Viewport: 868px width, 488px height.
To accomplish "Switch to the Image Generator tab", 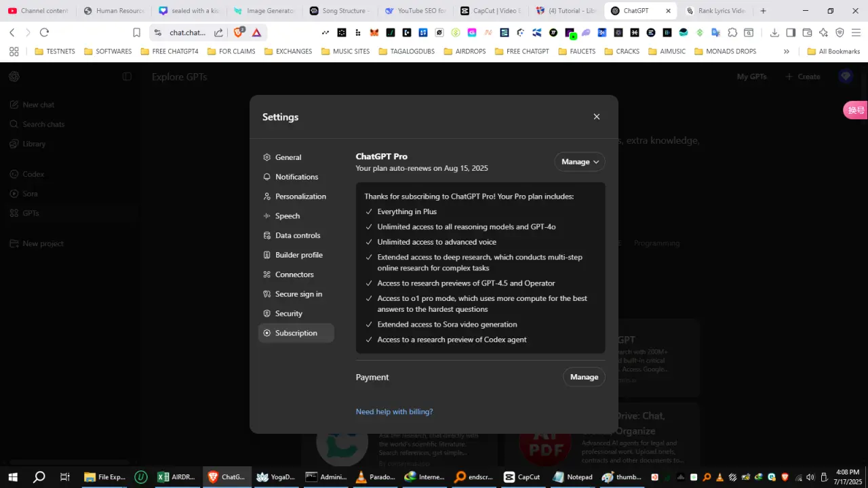I will point(264,11).
